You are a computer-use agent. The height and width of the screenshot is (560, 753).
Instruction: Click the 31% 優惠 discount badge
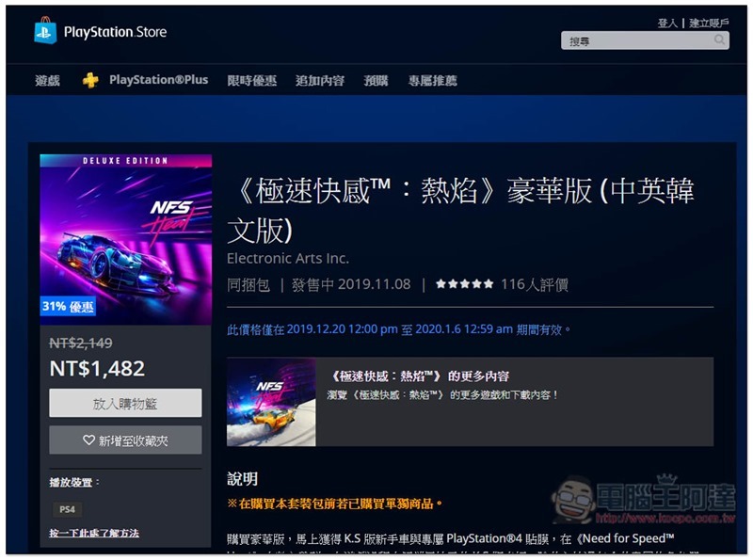pyautogui.click(x=68, y=307)
